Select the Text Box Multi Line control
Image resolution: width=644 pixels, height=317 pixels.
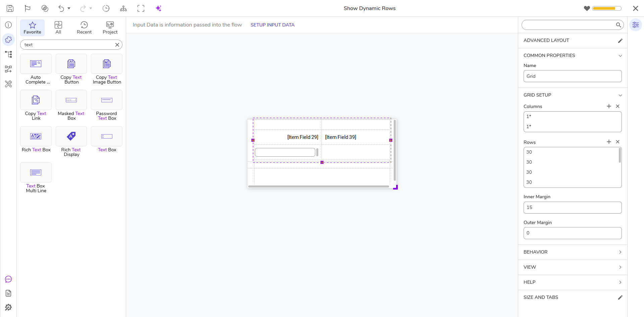pos(36,178)
